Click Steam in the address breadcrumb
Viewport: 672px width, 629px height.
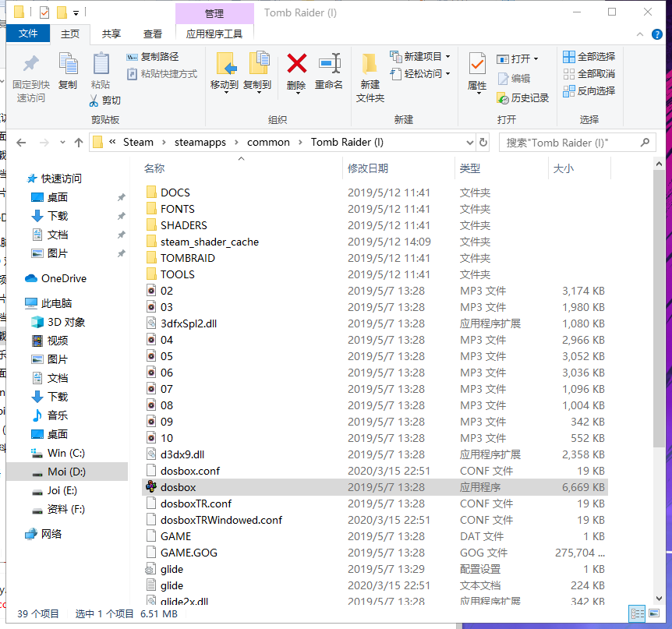point(138,143)
